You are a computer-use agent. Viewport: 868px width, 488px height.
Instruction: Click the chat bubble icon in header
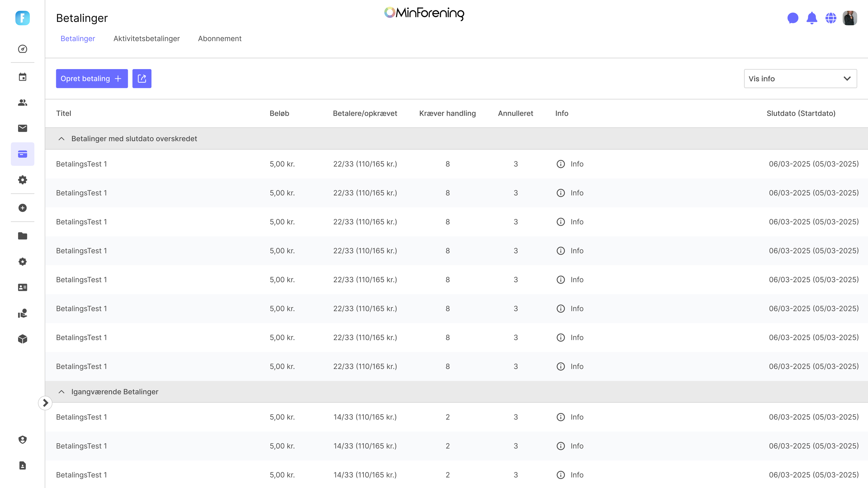click(793, 18)
